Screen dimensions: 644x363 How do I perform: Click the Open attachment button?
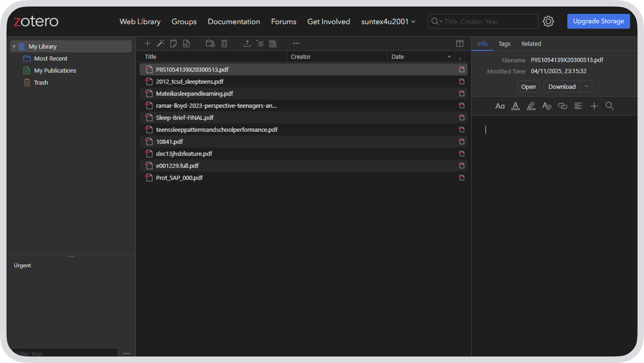(528, 87)
